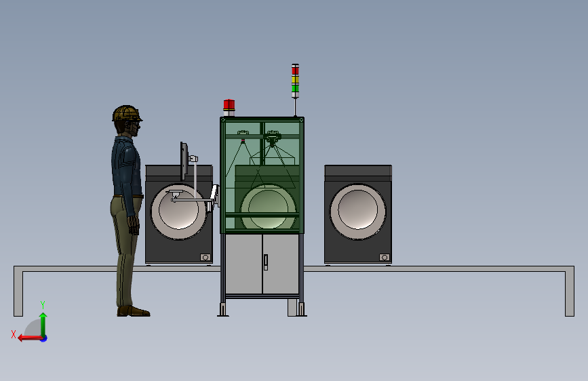The image size is (588, 381).
Task: Select the right washing machine's round door
Action: click(x=357, y=212)
